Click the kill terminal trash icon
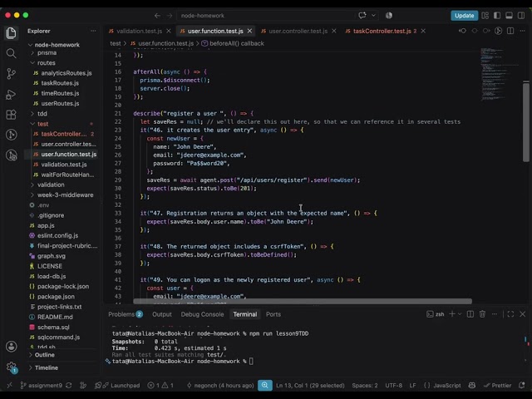 [482, 314]
